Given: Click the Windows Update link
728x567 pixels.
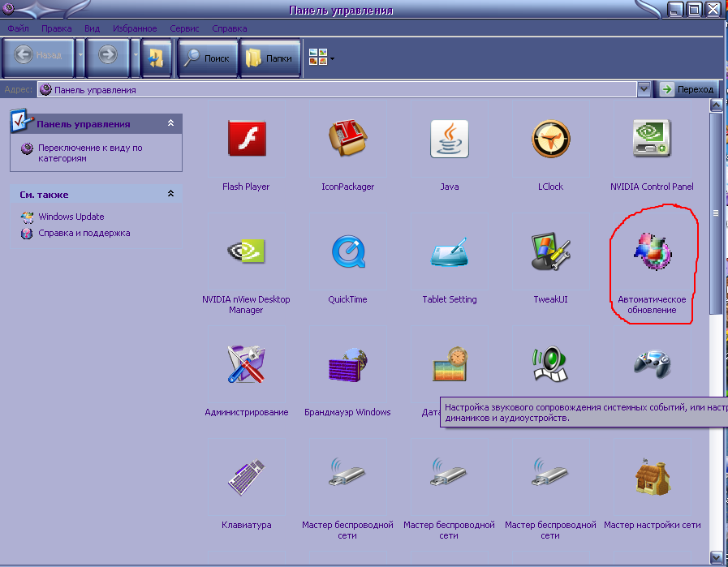Looking at the screenshot, I should pos(71,217).
